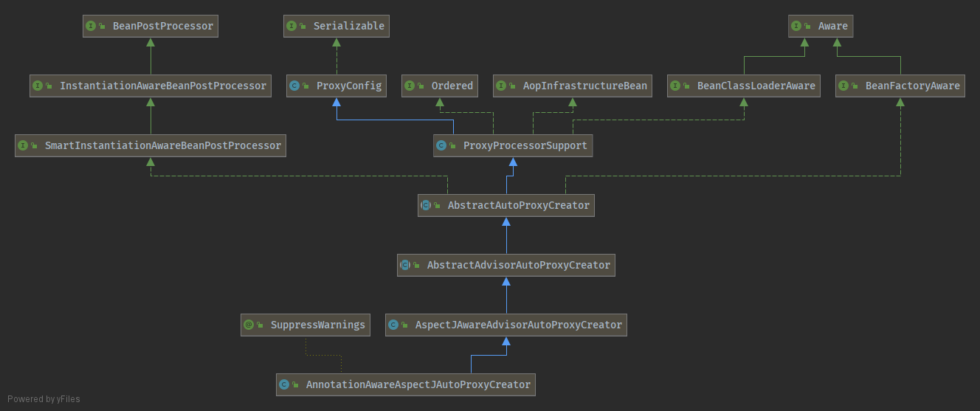
Task: Click the green lock icon beside Aware
Action: coord(809,27)
